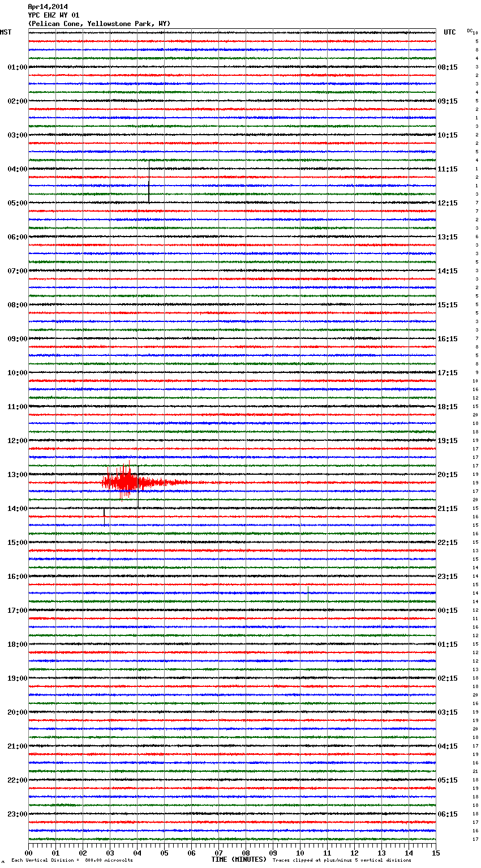481x868 pixels.
Task: Choose the 19:15 UTC time label
Action: click(448, 441)
